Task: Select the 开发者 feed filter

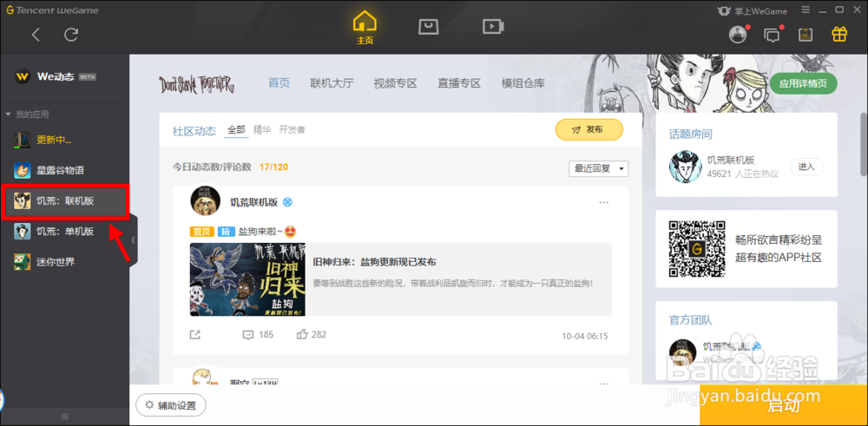Action: (x=292, y=130)
